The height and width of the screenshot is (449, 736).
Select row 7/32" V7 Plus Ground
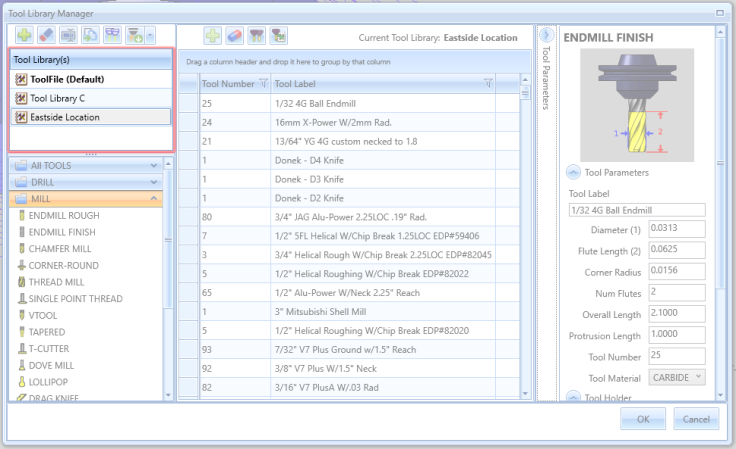350,350
